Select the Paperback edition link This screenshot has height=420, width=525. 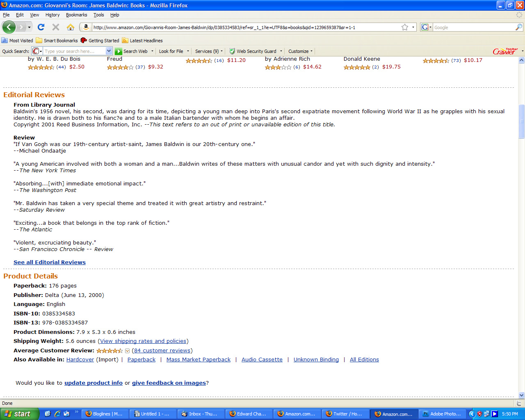click(142, 359)
